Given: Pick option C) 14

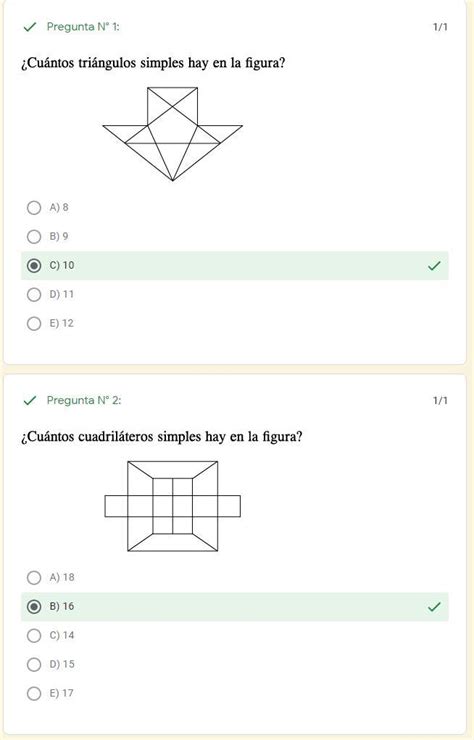Looking at the screenshot, I should 34,636.
